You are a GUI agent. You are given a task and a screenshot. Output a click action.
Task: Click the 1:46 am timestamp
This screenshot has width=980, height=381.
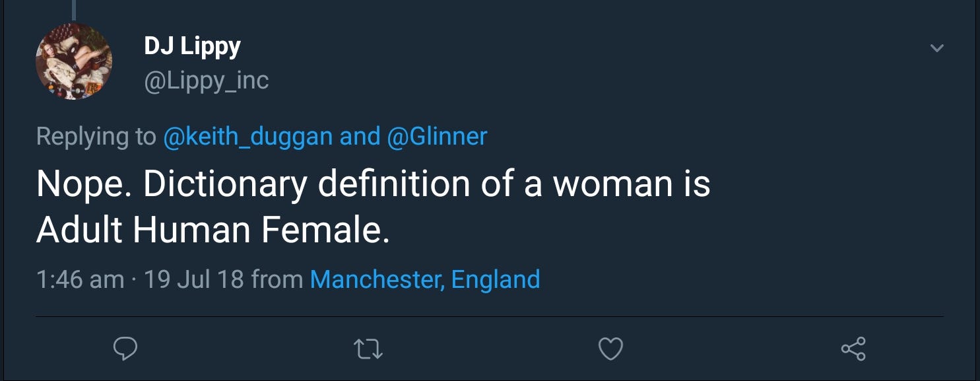(80, 279)
